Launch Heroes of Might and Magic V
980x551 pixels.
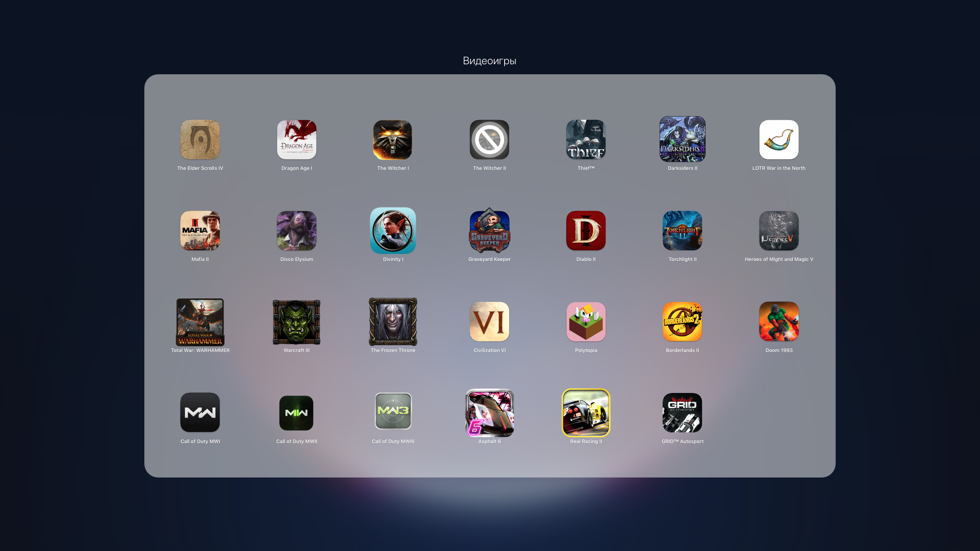779,231
